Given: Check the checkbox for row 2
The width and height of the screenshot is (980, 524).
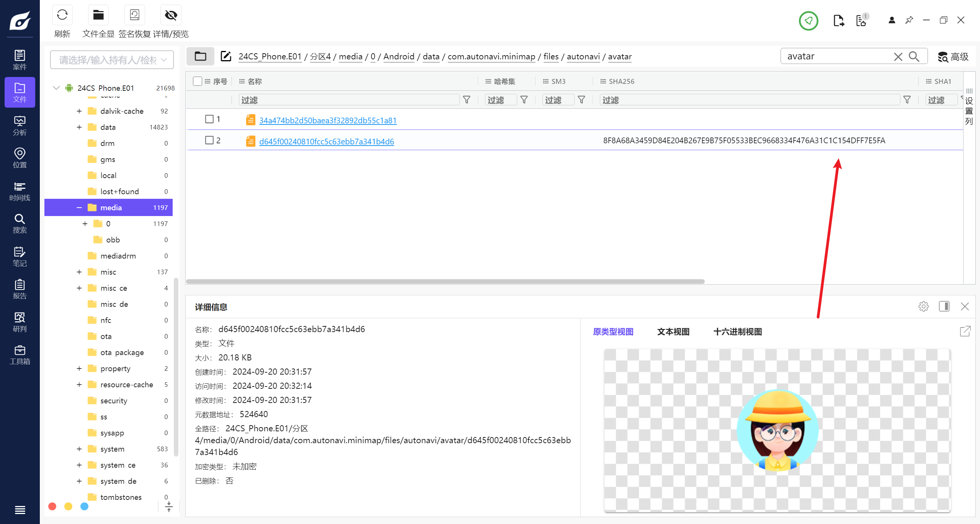Looking at the screenshot, I should tap(209, 140).
